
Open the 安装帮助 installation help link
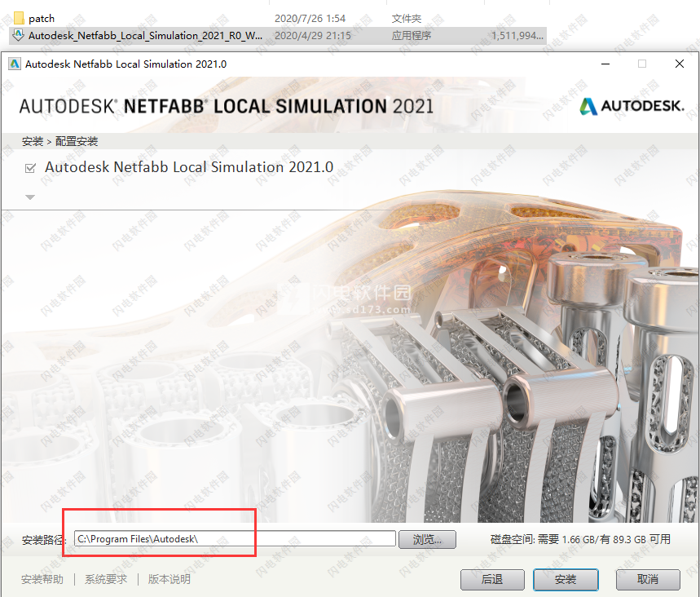pyautogui.click(x=42, y=580)
